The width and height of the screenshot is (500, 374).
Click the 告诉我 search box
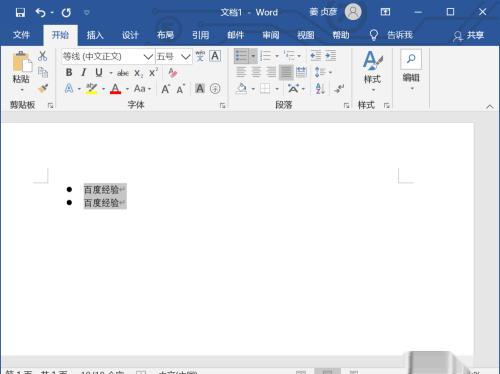pos(391,35)
